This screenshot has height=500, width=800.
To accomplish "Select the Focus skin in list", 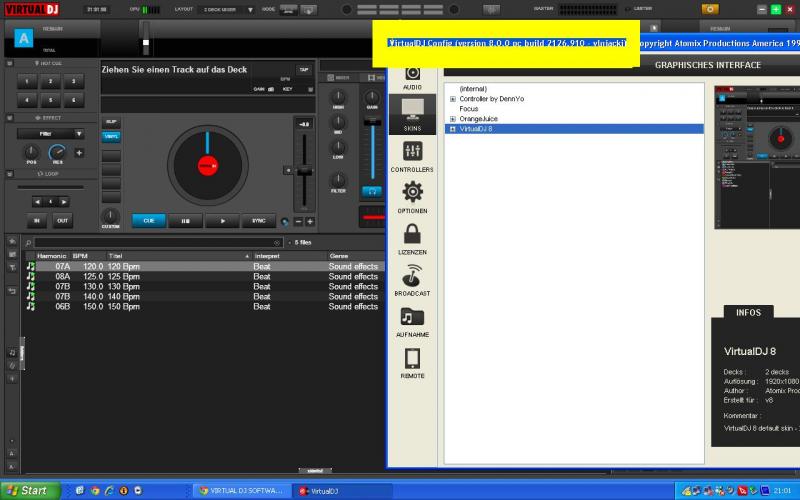I will click(x=469, y=109).
